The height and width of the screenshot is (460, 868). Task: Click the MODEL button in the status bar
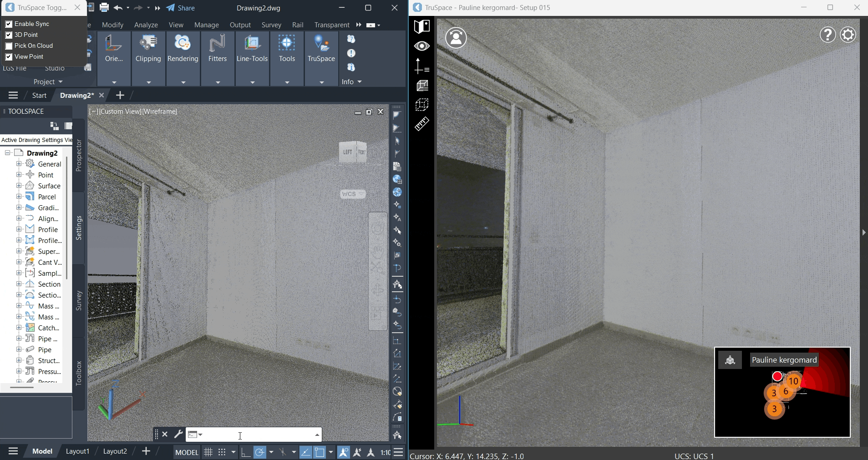[x=186, y=452]
